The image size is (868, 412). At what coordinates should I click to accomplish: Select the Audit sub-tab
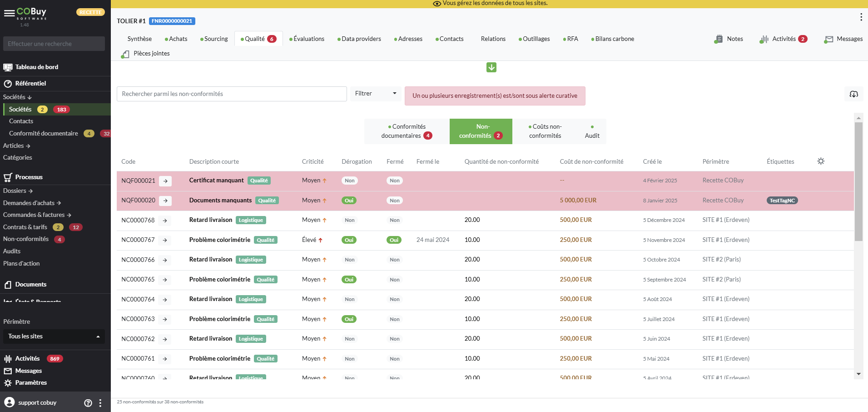[x=592, y=131]
